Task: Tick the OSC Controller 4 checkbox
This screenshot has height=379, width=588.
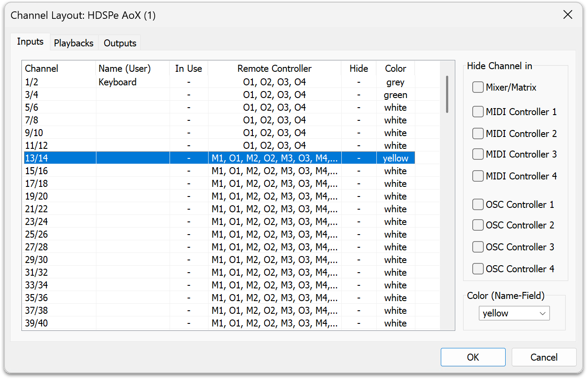Action: click(x=478, y=269)
